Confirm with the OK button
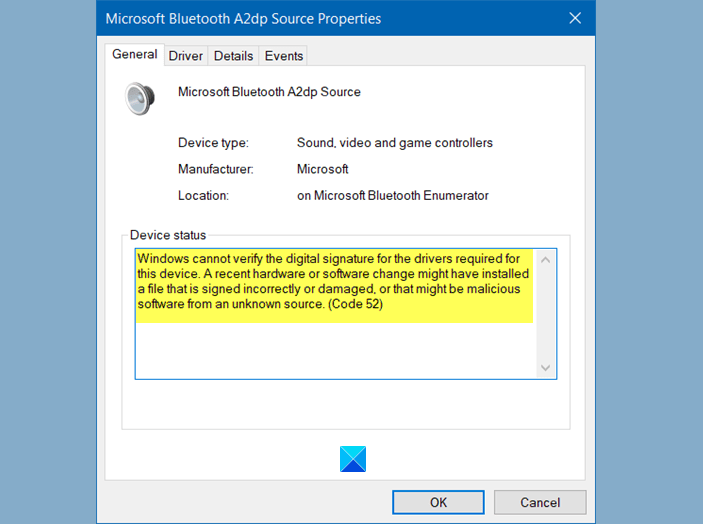 [438, 502]
